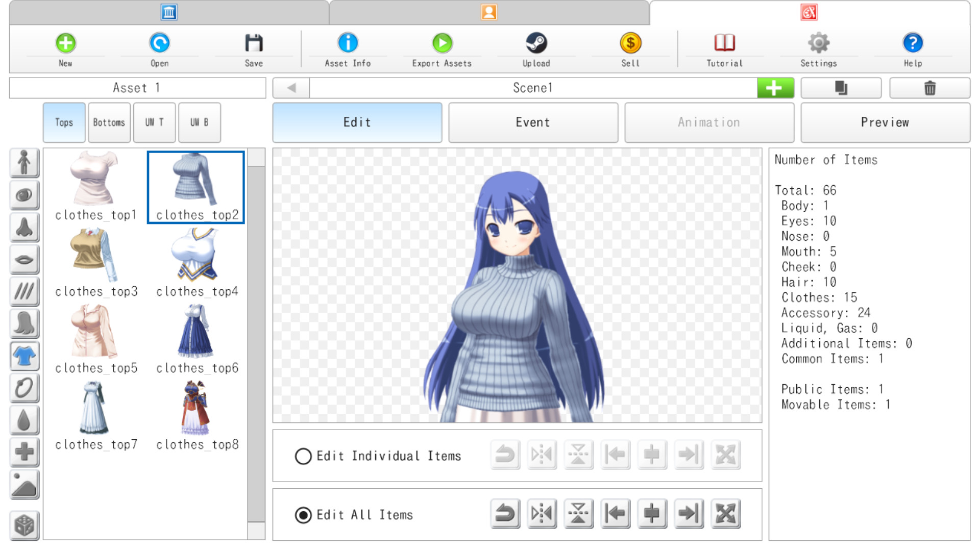The image size is (980, 551).
Task: Open the eyes editing panel
Action: click(x=24, y=195)
